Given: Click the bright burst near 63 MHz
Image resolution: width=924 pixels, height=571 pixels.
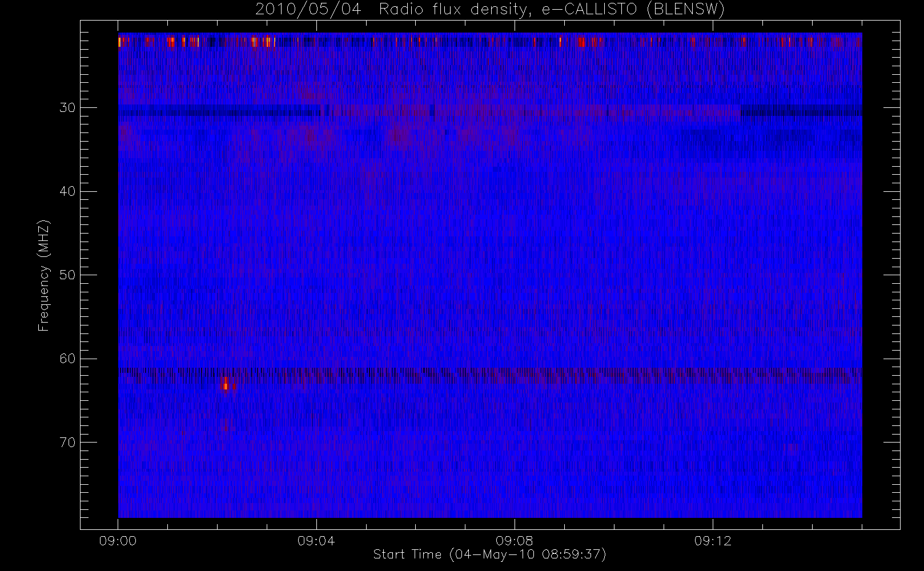Looking at the screenshot, I should click(x=226, y=384).
